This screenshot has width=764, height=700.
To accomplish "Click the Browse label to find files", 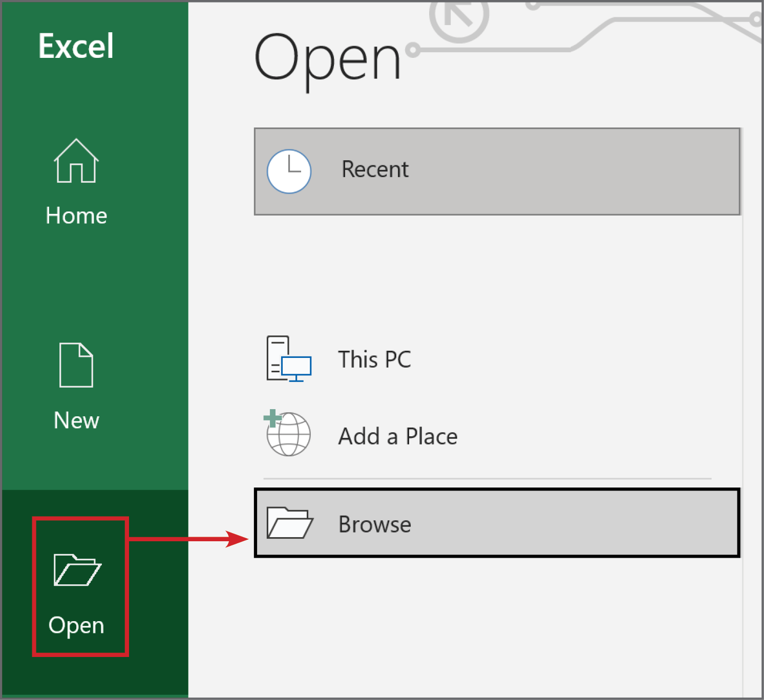I will tap(375, 524).
